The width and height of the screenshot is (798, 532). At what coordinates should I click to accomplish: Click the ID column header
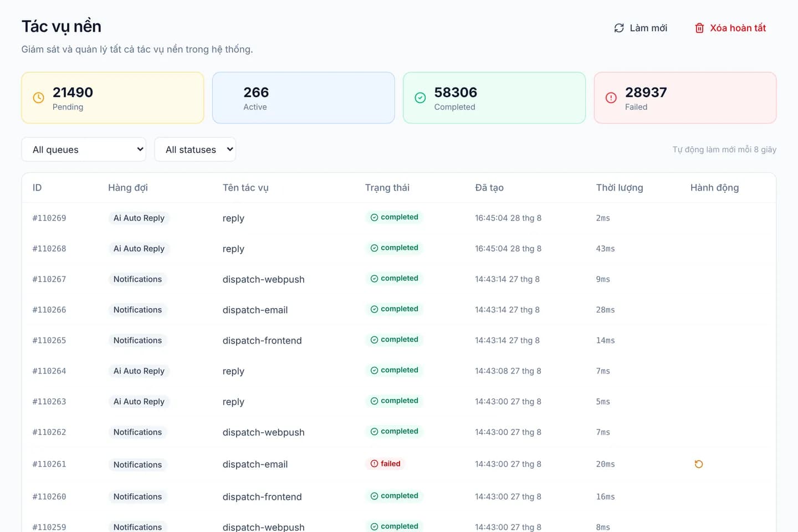[x=37, y=188]
